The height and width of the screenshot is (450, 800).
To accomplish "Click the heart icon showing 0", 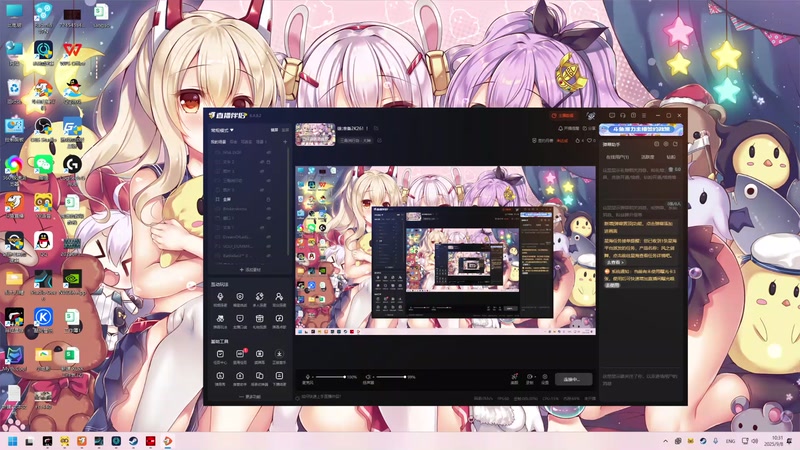I will pos(589,140).
